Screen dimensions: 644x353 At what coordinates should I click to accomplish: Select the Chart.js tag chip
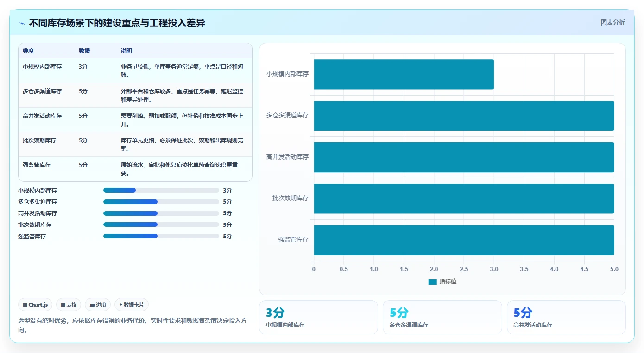pos(35,305)
